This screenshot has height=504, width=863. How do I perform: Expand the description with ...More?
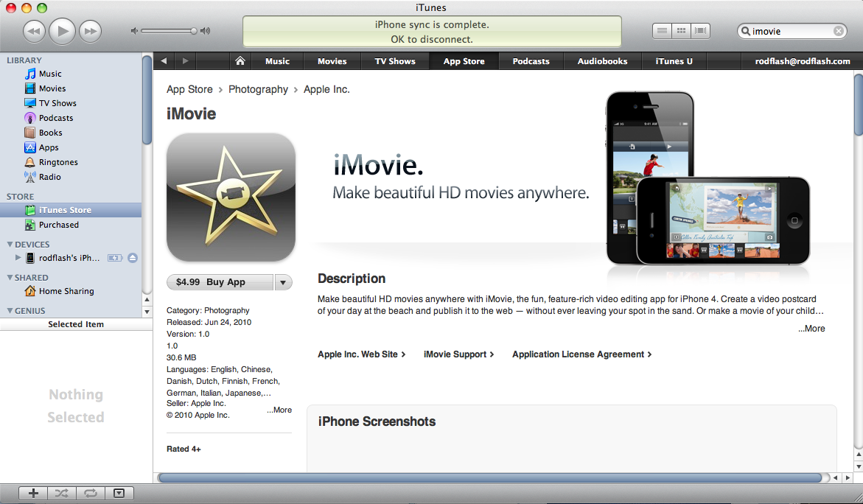tap(812, 329)
